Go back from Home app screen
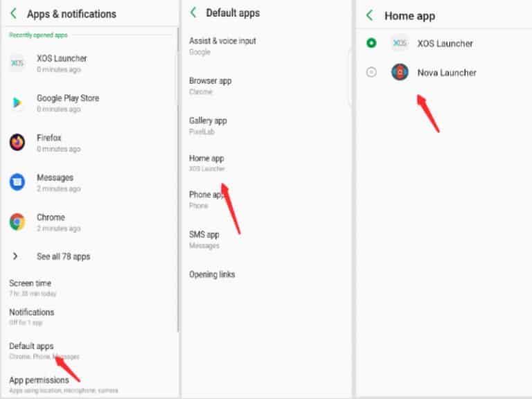532x399 pixels. (x=370, y=15)
